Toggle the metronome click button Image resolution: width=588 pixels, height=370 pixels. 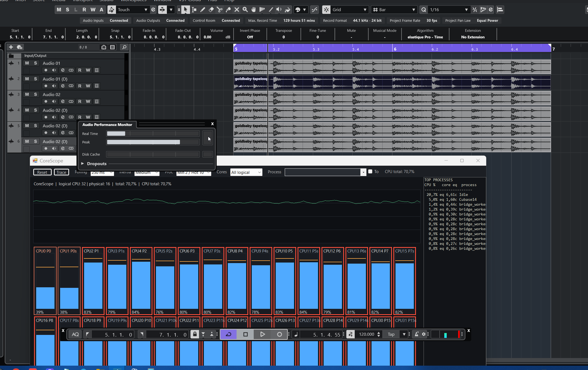click(x=416, y=334)
